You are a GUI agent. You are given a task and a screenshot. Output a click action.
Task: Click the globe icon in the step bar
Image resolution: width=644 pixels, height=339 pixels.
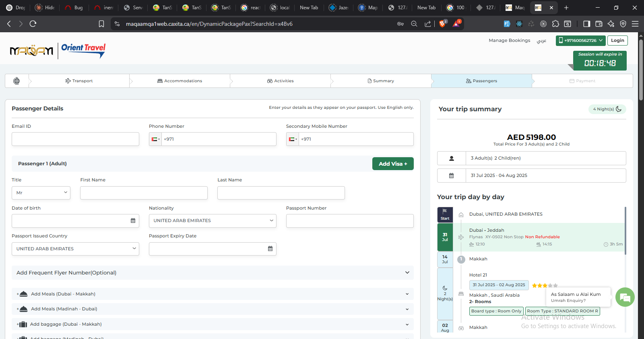[x=17, y=81]
